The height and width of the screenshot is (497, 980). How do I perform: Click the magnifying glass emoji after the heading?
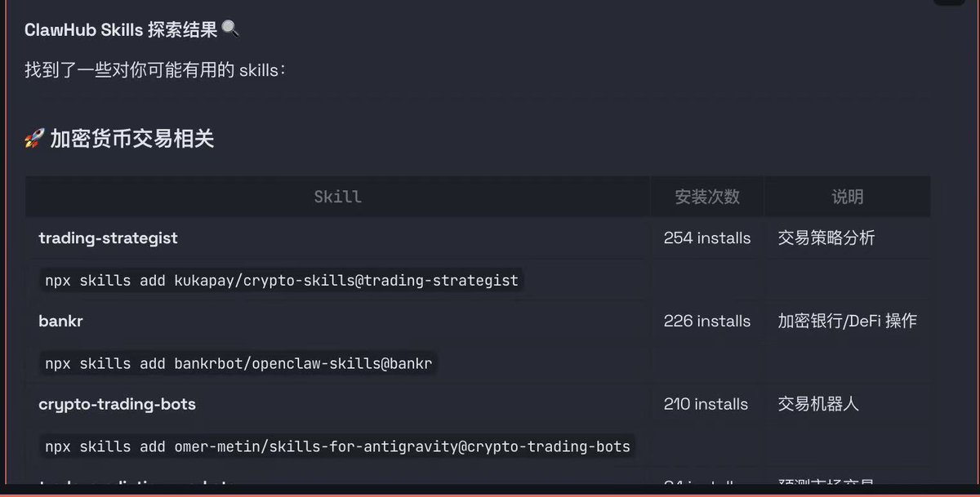click(x=230, y=29)
